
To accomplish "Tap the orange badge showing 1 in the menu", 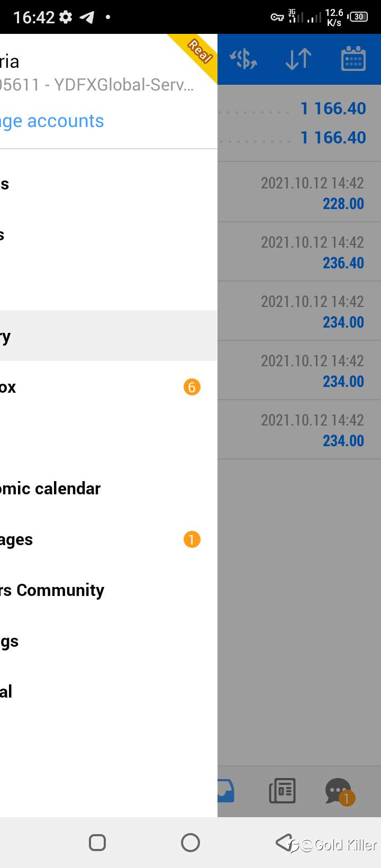I will click(192, 539).
